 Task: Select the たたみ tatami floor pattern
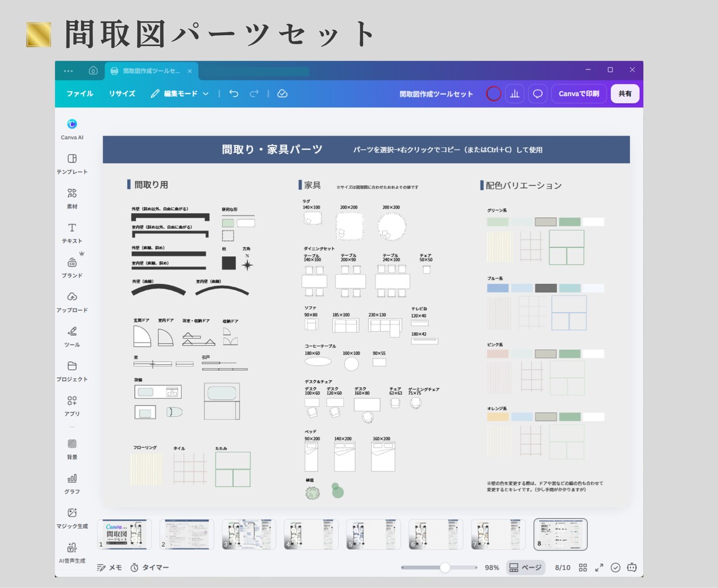coord(233,469)
